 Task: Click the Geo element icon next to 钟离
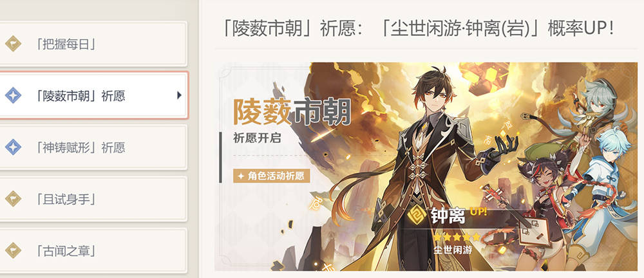(x=418, y=215)
